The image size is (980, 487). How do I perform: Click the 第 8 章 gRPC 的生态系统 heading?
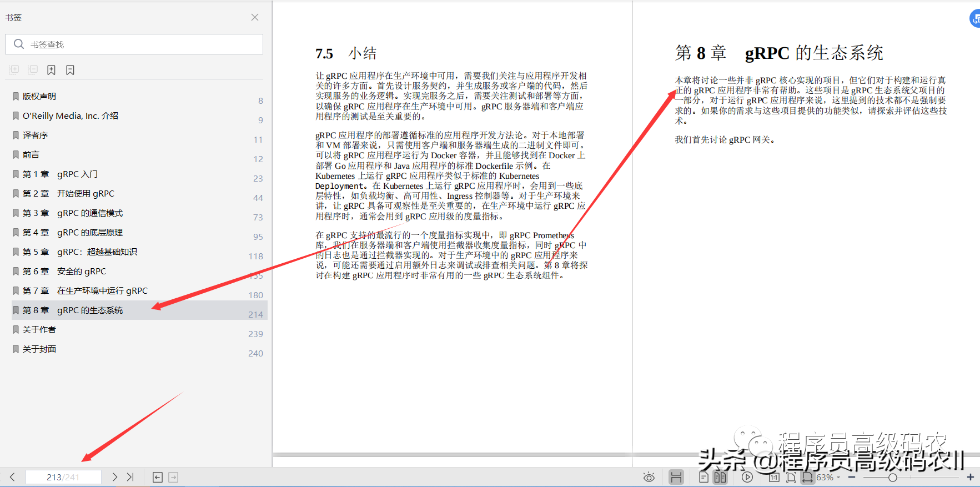779,53
